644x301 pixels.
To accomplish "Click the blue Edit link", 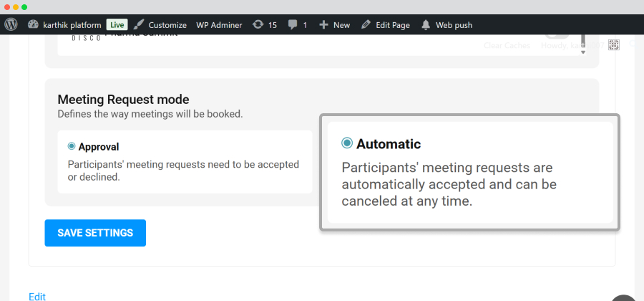I will (x=37, y=297).
